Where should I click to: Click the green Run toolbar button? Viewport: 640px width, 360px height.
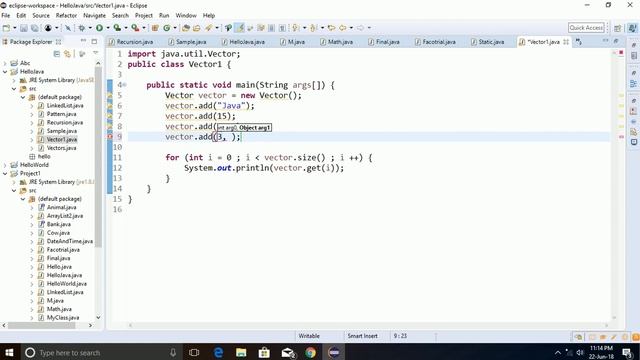[x=99, y=28]
